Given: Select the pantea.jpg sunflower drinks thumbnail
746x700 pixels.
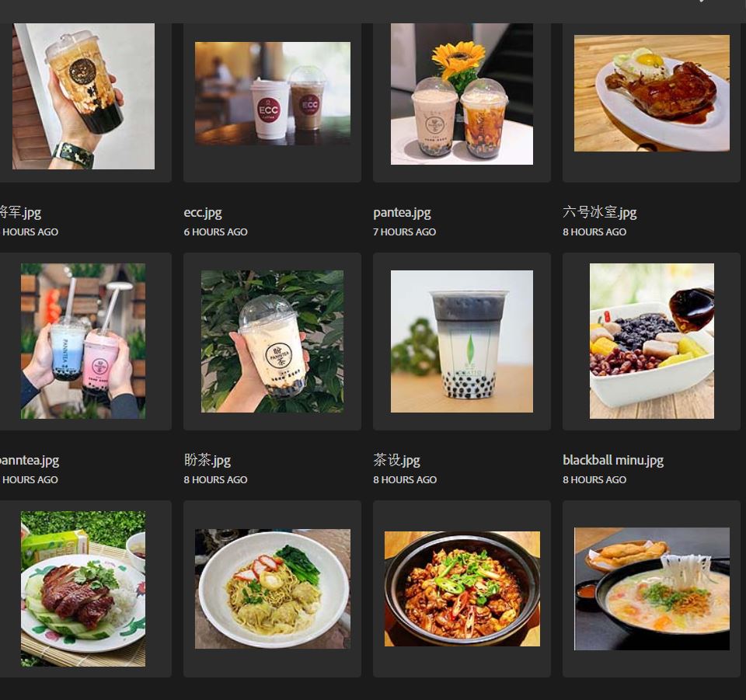Looking at the screenshot, I should (462, 94).
